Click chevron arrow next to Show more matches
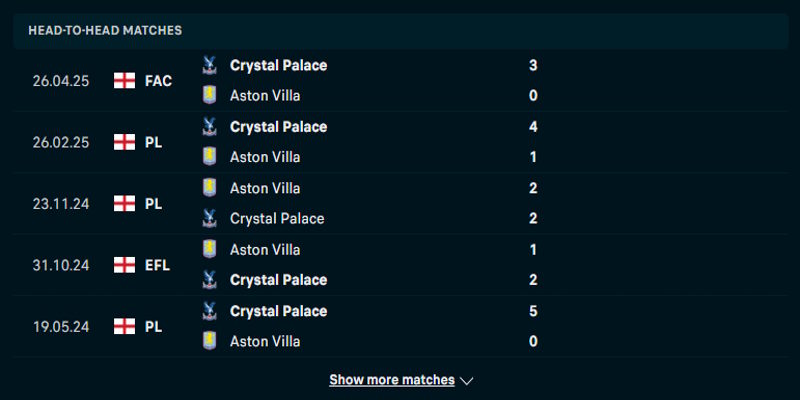This screenshot has width=800, height=400. [x=466, y=380]
